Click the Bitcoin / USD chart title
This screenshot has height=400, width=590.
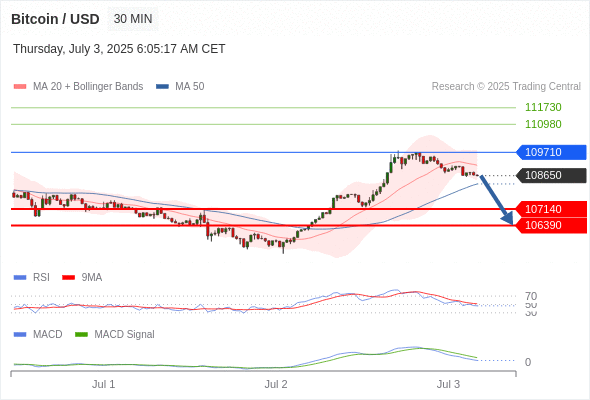[x=55, y=19]
